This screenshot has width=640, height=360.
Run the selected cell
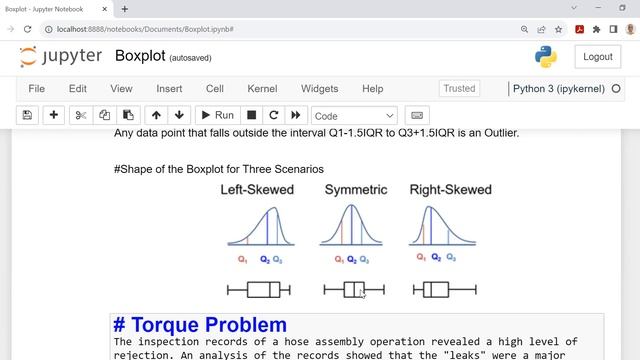(218, 116)
